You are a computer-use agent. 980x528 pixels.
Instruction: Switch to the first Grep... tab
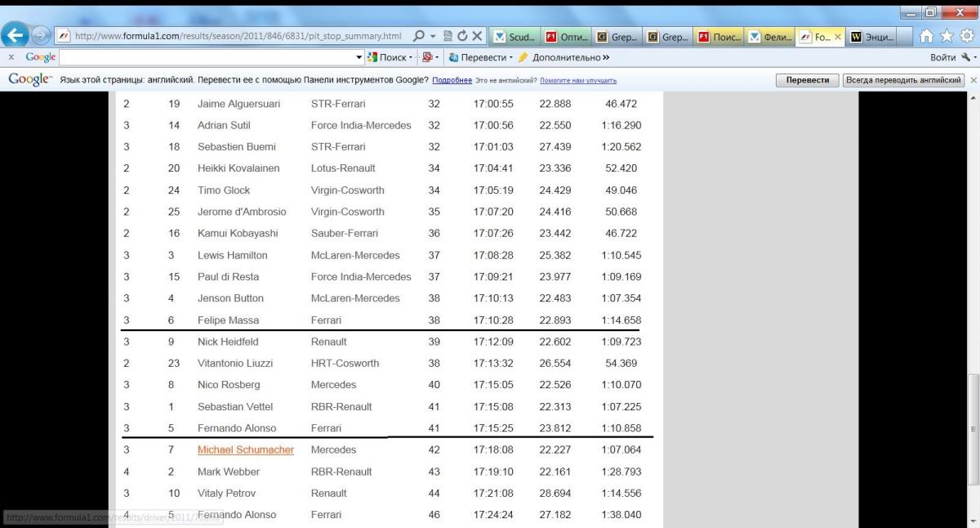point(617,37)
